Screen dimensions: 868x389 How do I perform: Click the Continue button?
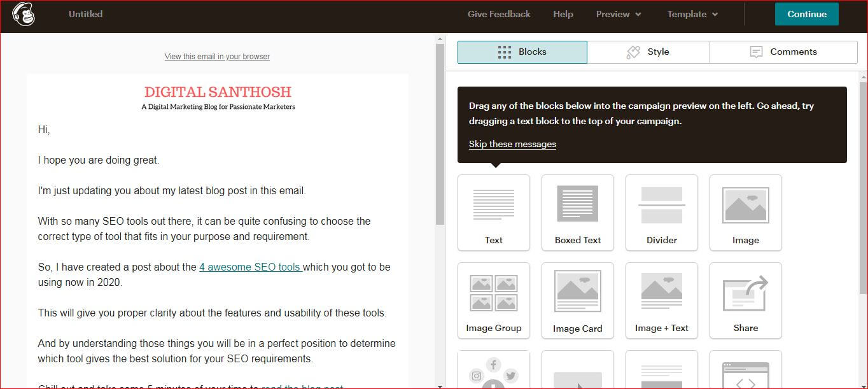point(807,14)
